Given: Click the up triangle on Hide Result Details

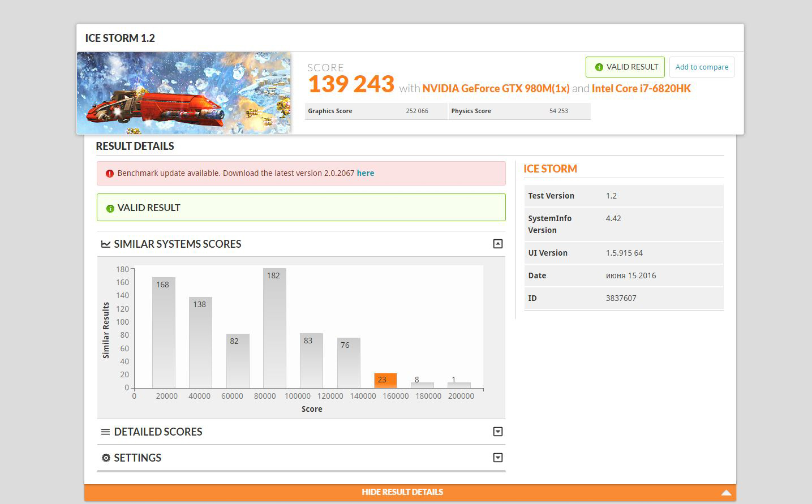Looking at the screenshot, I should (x=727, y=493).
